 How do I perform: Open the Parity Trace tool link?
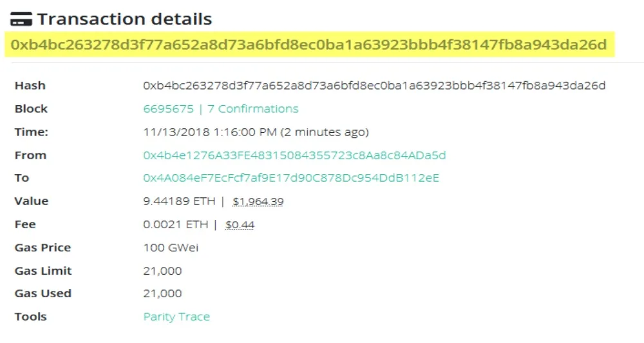pos(176,317)
